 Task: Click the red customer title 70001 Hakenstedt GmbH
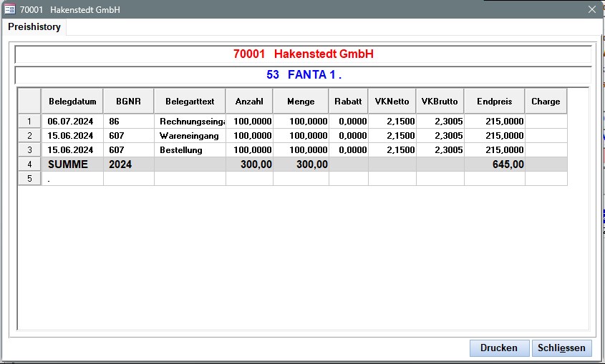[x=303, y=54]
